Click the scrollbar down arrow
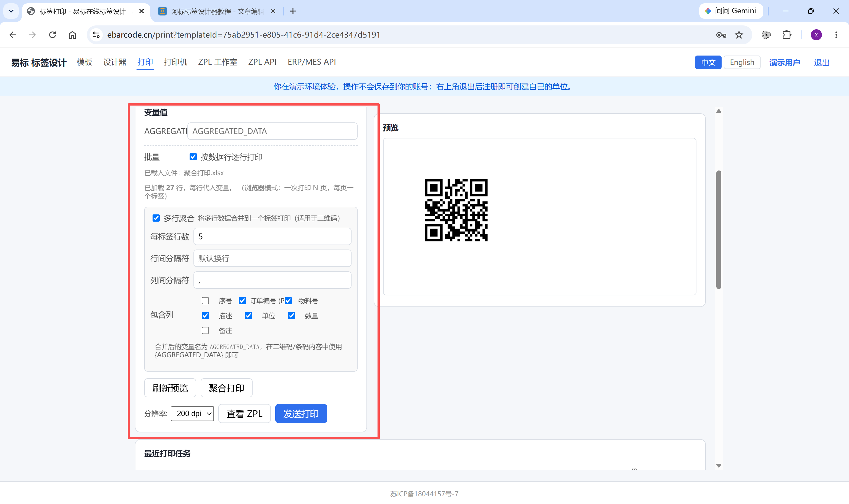849x504 pixels. (x=719, y=466)
